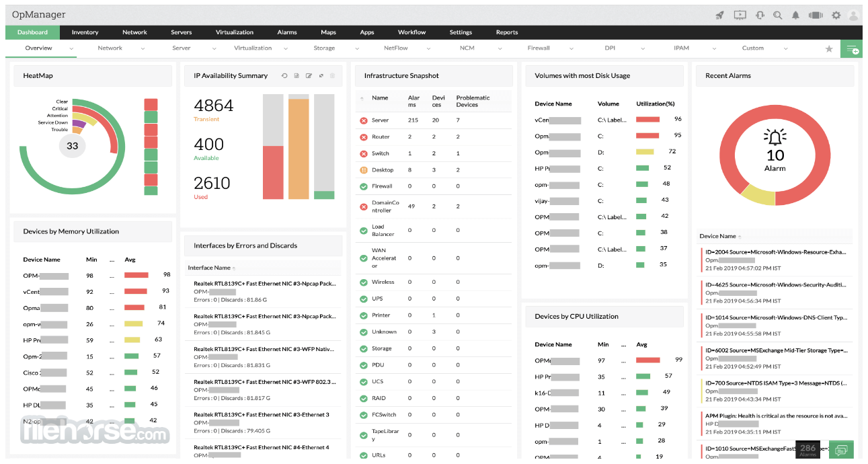Viewport: 868px width, 464px height.
Task: Expand chevron next to Storage sub-tab
Action: (357, 48)
